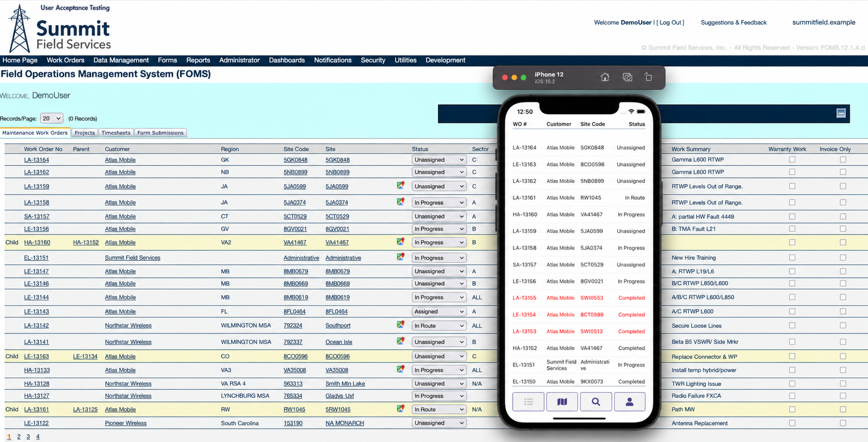Open the map icon for work order HA-13133
The height and width of the screenshot is (442, 868).
[x=400, y=369]
